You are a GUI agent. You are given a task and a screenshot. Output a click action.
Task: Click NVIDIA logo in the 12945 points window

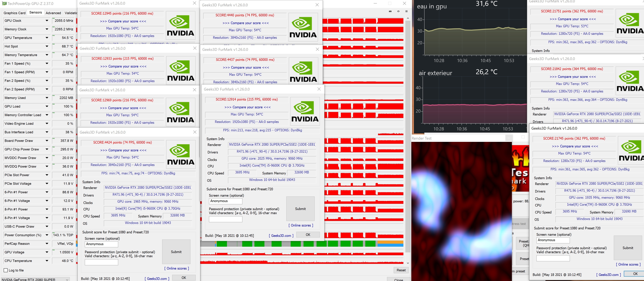coord(180,25)
